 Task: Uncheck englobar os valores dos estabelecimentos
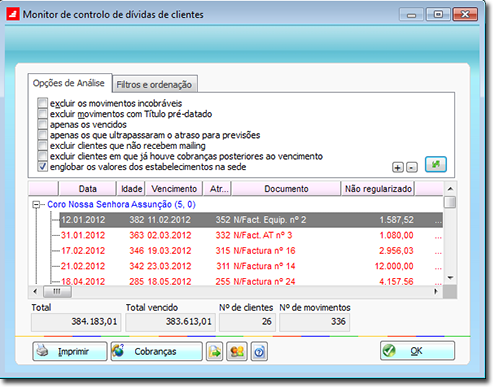(42, 167)
